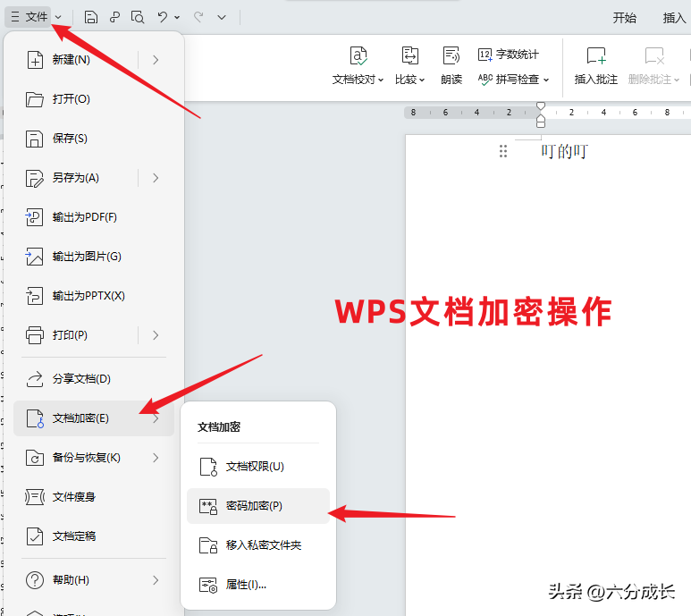
Task: Click the 帮助(H) question mark icon
Action: click(x=34, y=580)
